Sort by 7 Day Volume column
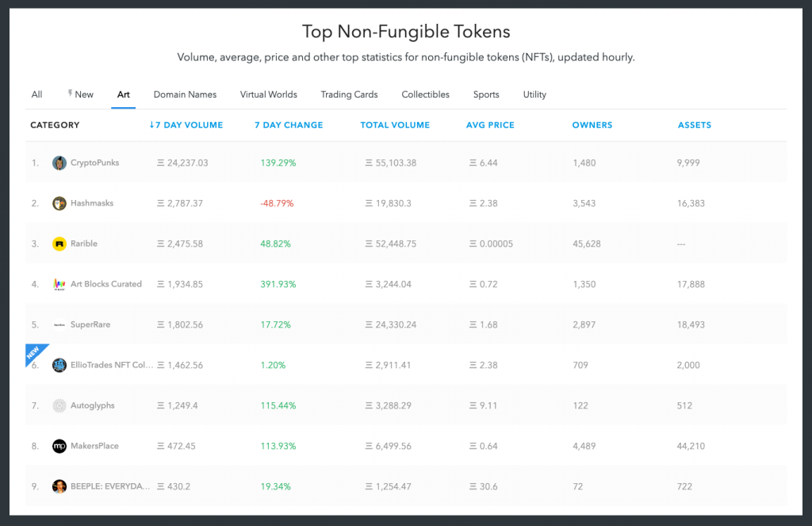 (186, 125)
